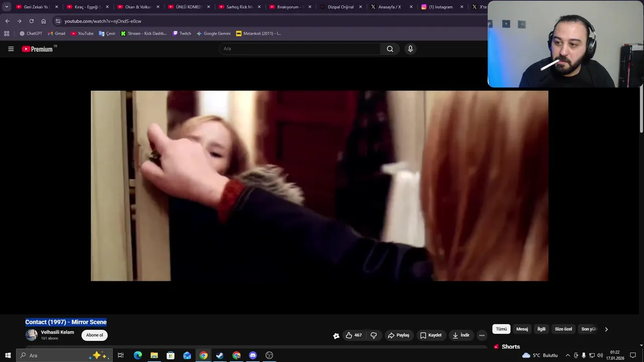This screenshot has width=644, height=362.
Task: Open Gmail bookmark
Action: (x=56, y=33)
